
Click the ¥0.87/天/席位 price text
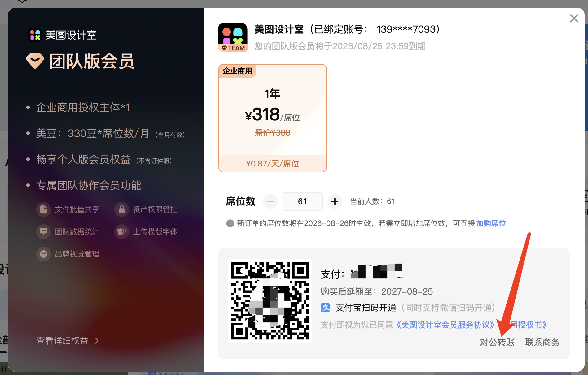[x=272, y=164]
